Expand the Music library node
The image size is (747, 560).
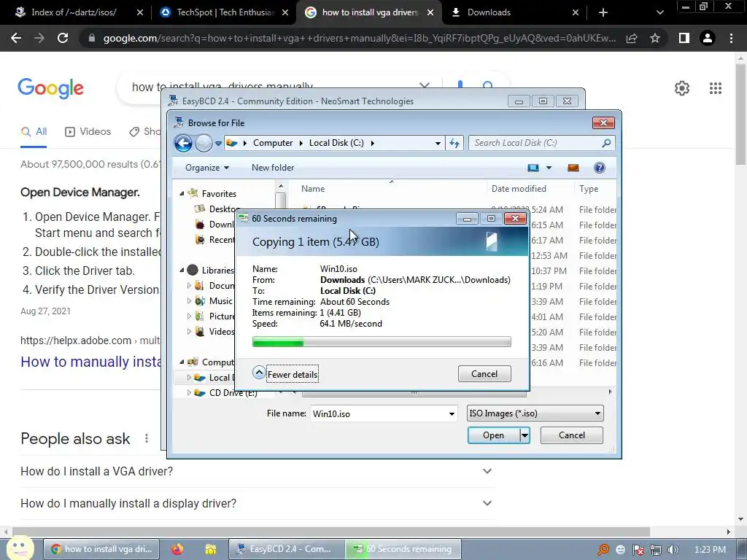click(189, 301)
